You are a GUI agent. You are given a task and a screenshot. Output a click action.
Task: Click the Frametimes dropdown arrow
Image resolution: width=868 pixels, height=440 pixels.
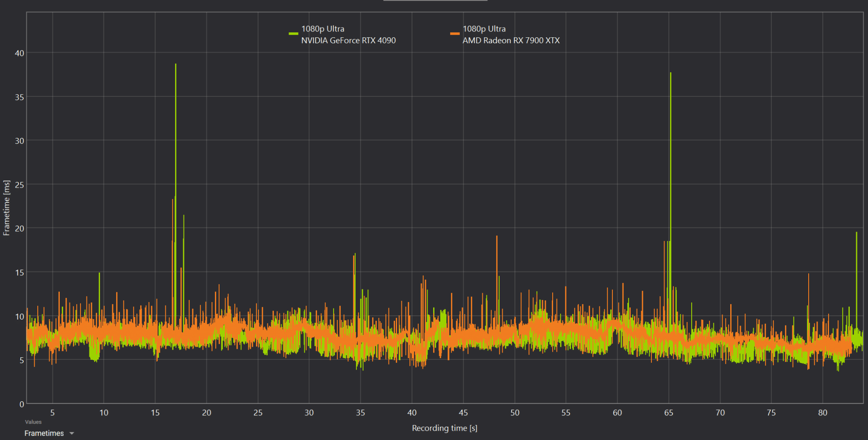(72, 433)
